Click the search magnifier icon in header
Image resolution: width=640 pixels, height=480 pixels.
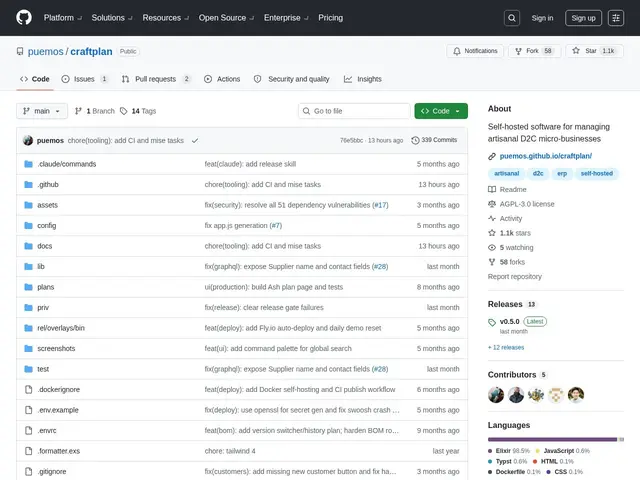point(511,18)
